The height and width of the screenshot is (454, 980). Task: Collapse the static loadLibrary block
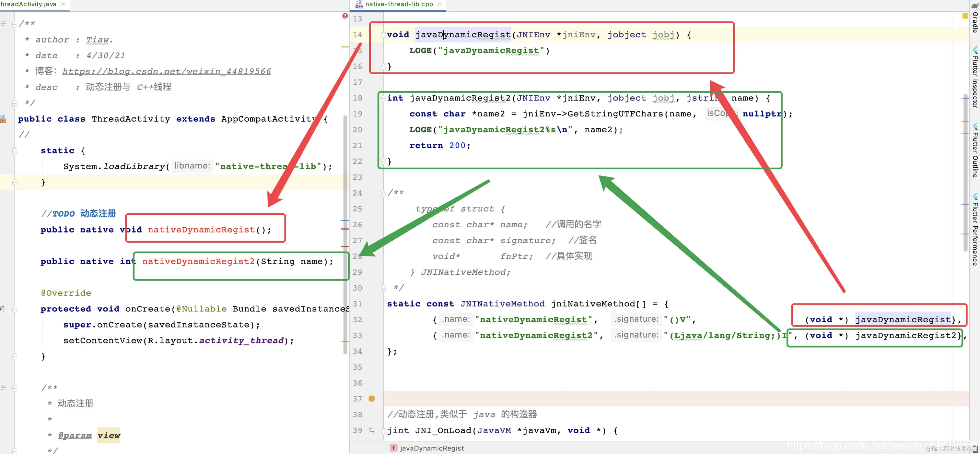[15, 151]
